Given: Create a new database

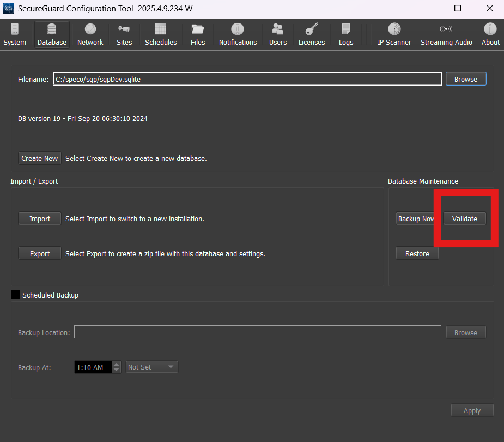Looking at the screenshot, I should (x=39, y=158).
